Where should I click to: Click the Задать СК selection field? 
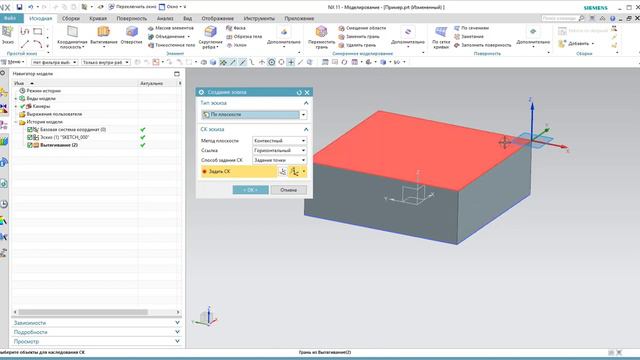point(239,172)
